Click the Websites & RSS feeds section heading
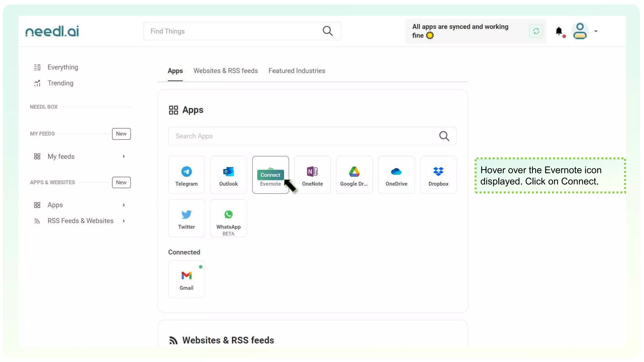Screen dimensions: 644x362 coord(228,340)
